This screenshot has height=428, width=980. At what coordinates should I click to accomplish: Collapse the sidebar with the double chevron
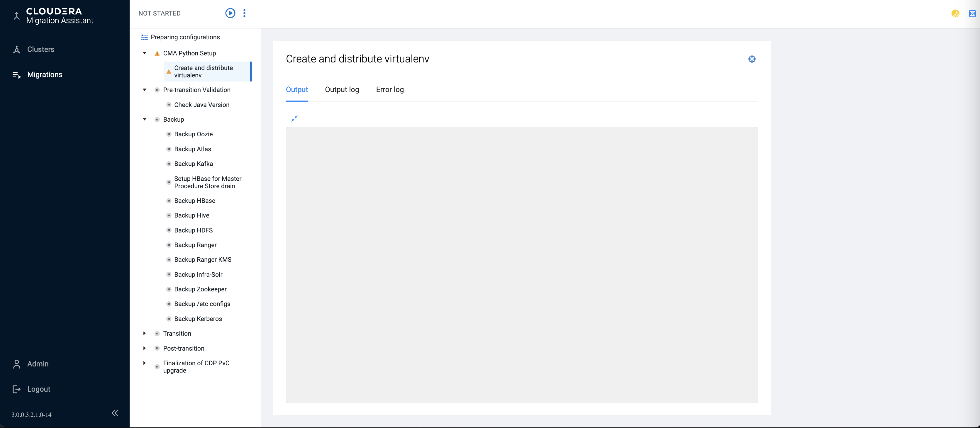pyautogui.click(x=115, y=413)
